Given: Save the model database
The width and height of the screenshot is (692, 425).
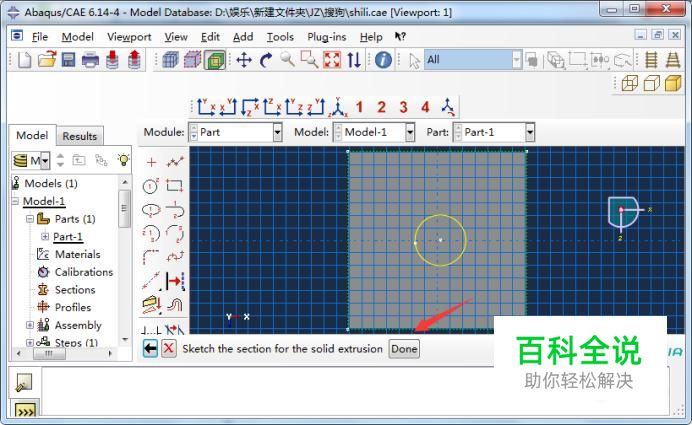Looking at the screenshot, I should [68, 60].
